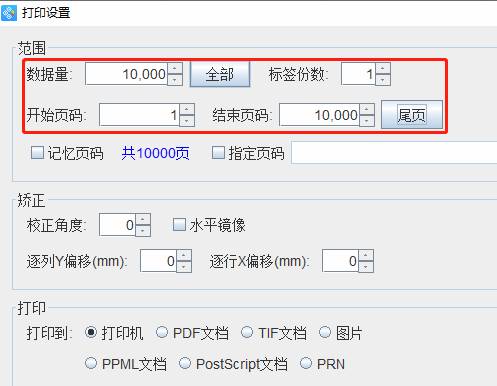Image resolution: width=497 pixels, height=386 pixels.
Task: Increase 结束页码 with the up arrow
Action: click(x=367, y=109)
